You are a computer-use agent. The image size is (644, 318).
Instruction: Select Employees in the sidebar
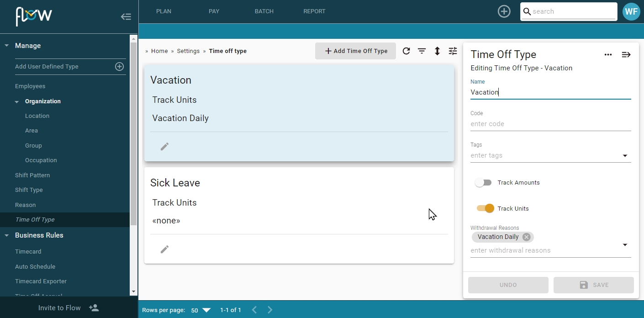pyautogui.click(x=30, y=86)
